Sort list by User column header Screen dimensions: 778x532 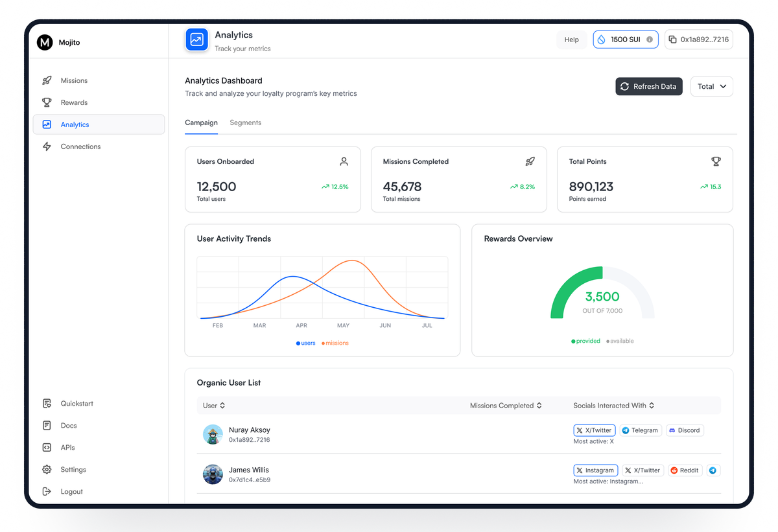click(x=213, y=406)
